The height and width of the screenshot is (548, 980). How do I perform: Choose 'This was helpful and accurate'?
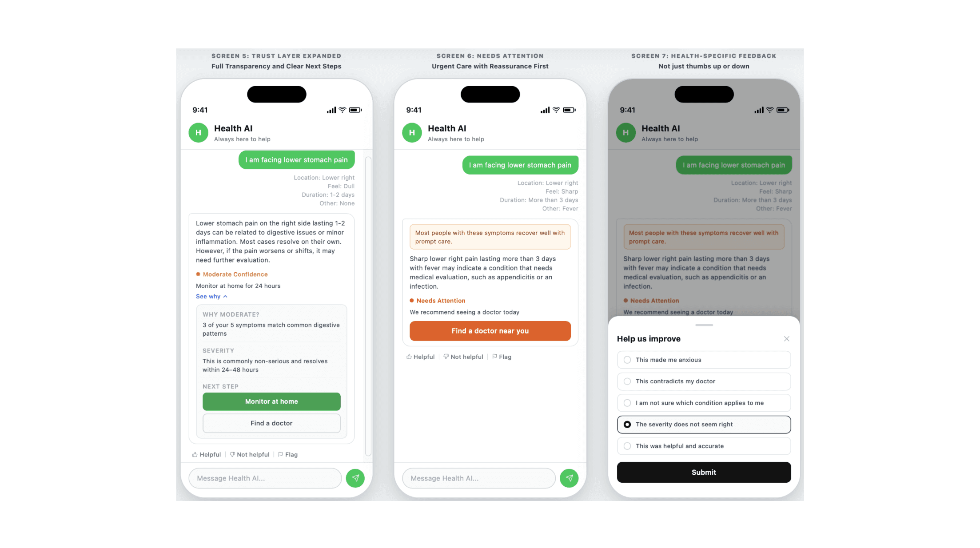pyautogui.click(x=704, y=446)
